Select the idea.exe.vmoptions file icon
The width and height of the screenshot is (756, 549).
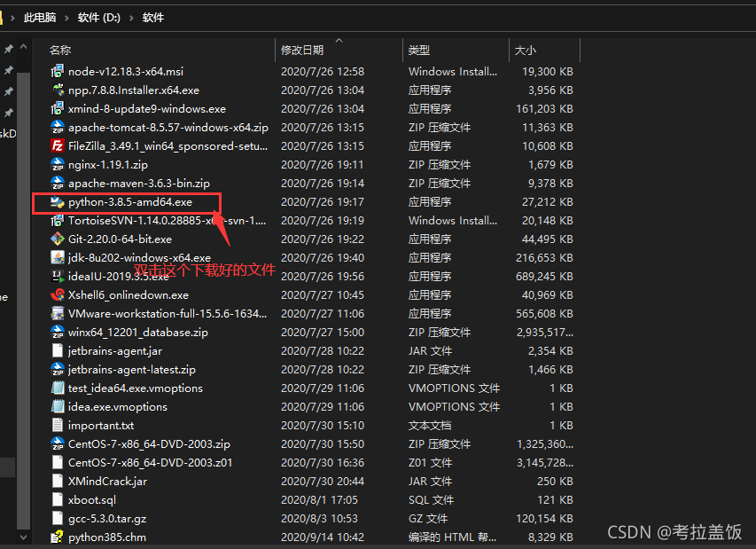(x=58, y=407)
